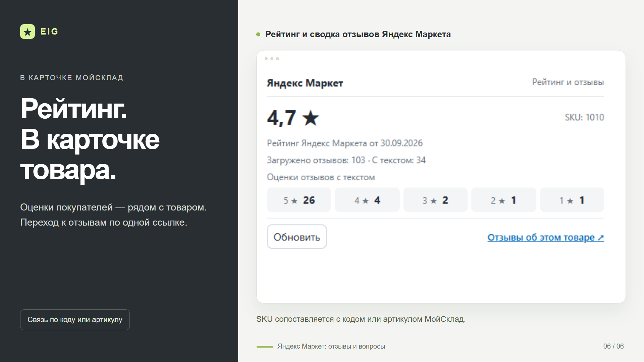This screenshot has height=362, width=644.
Task: Open the Отзывы об этом товаре link
Action: point(546,237)
